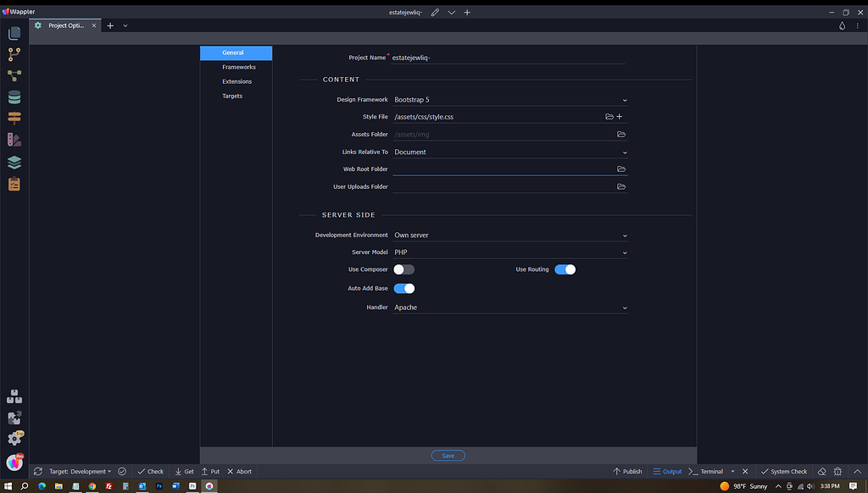Open the Database Manager in the sidebar

[x=14, y=96]
